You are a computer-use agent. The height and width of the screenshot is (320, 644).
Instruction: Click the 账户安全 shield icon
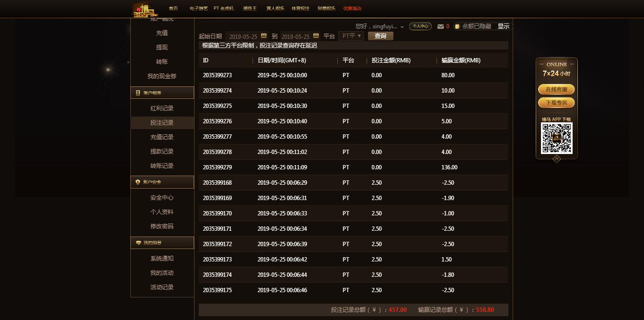coord(138,182)
